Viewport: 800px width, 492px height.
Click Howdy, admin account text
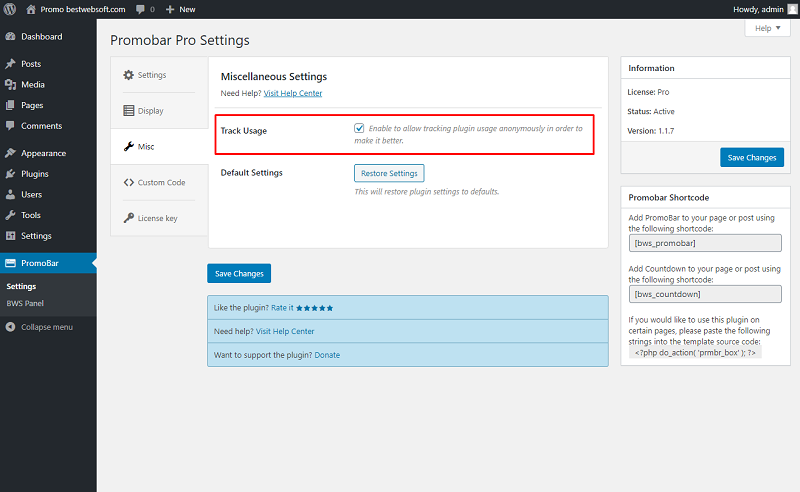click(758, 9)
